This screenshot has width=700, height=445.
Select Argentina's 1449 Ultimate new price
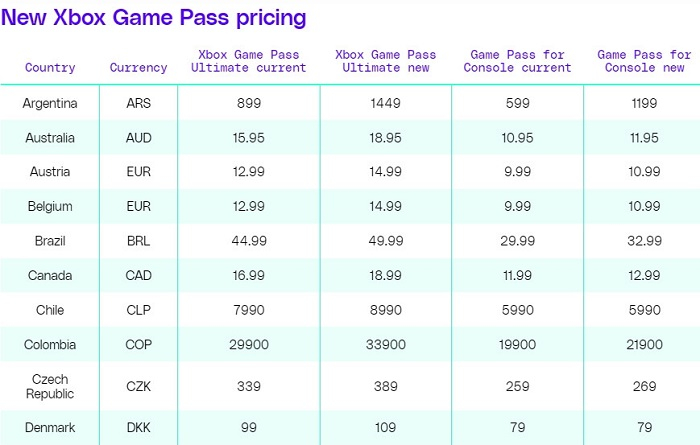point(386,103)
